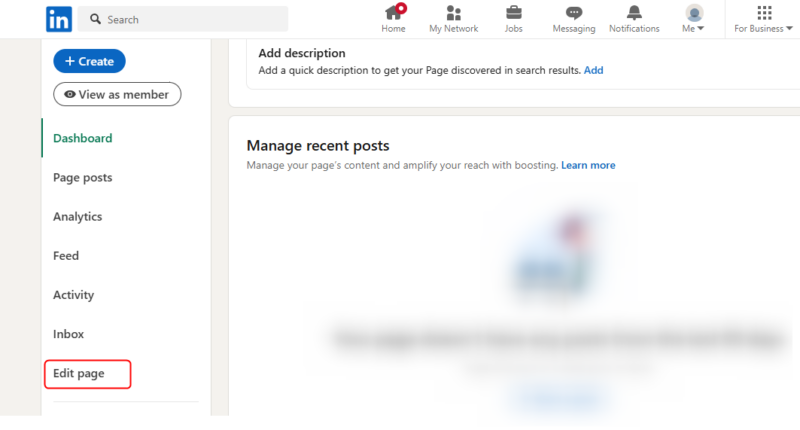Expand the Me profile menu
Viewport: 800px width, 430px height.
click(x=693, y=19)
